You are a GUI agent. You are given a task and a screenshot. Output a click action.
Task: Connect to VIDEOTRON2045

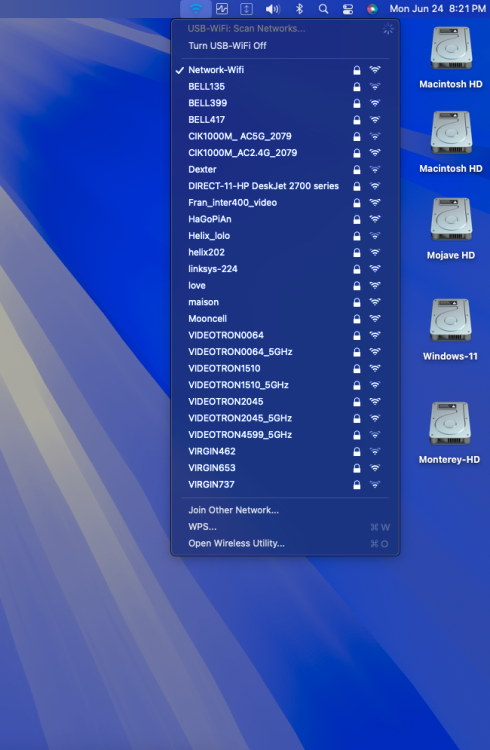click(285, 401)
